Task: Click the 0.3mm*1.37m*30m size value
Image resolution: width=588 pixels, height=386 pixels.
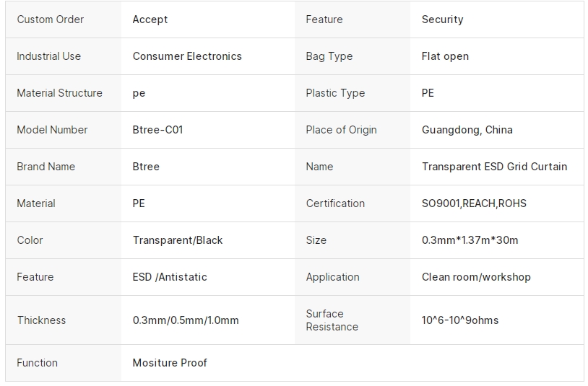Action: click(x=470, y=240)
